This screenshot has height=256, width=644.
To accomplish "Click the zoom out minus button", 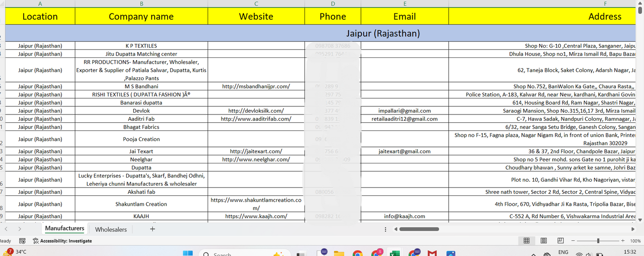I will click(573, 240).
